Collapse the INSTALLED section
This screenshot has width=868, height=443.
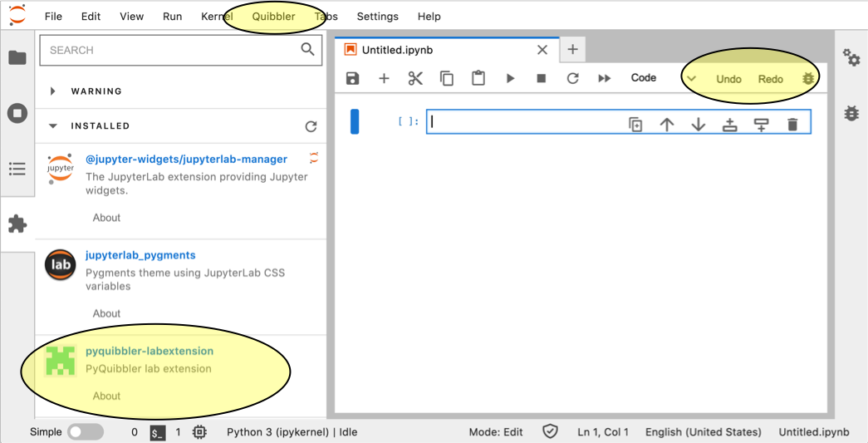53,126
